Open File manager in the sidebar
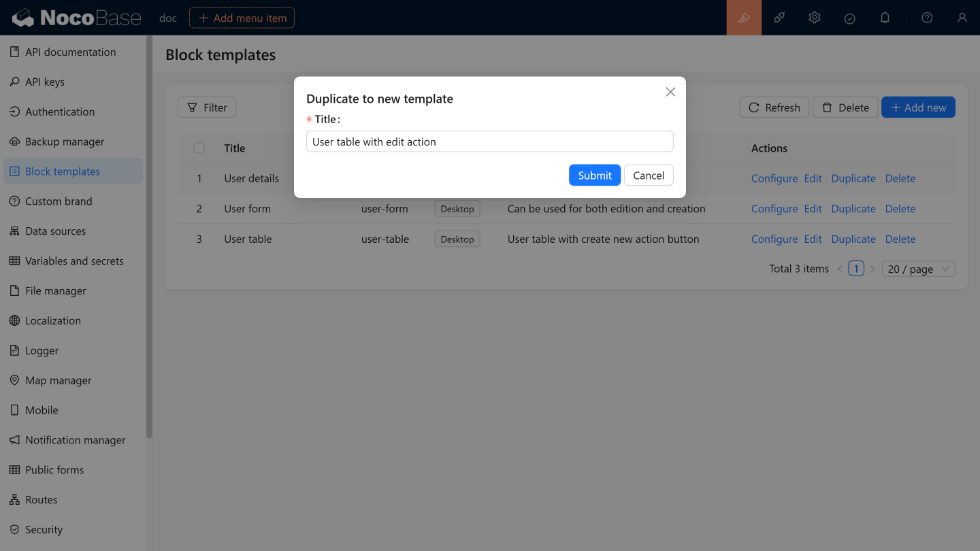 coord(55,291)
